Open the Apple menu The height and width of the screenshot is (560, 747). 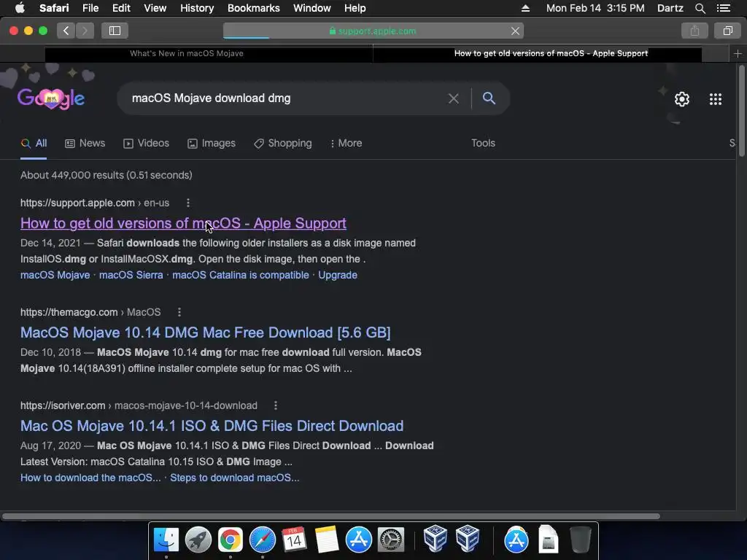pos(20,8)
